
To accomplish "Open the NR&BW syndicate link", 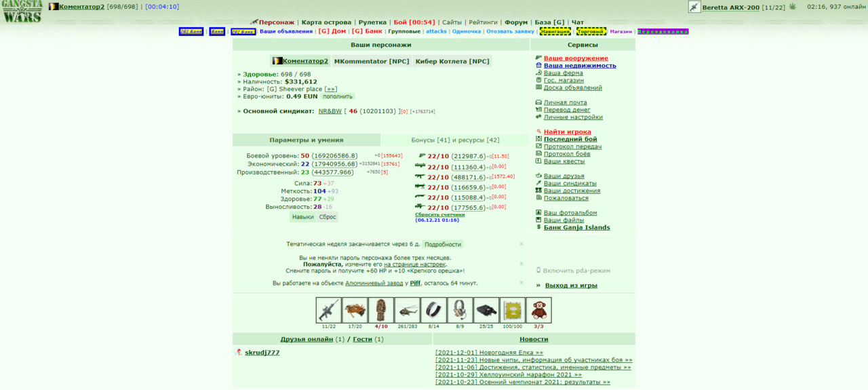I will (x=330, y=111).
